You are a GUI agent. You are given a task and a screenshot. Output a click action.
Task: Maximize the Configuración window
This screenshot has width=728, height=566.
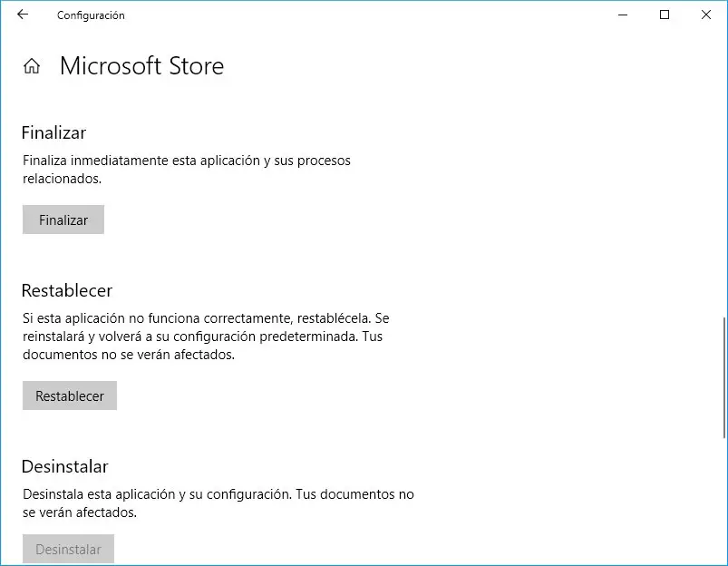pyautogui.click(x=665, y=15)
